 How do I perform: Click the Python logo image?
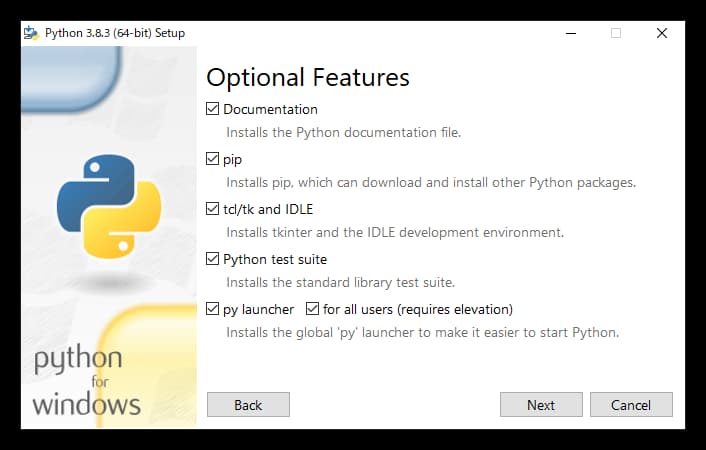(x=109, y=206)
